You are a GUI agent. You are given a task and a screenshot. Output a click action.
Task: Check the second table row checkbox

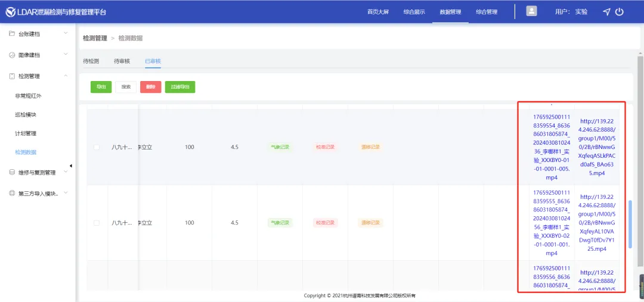click(x=97, y=223)
